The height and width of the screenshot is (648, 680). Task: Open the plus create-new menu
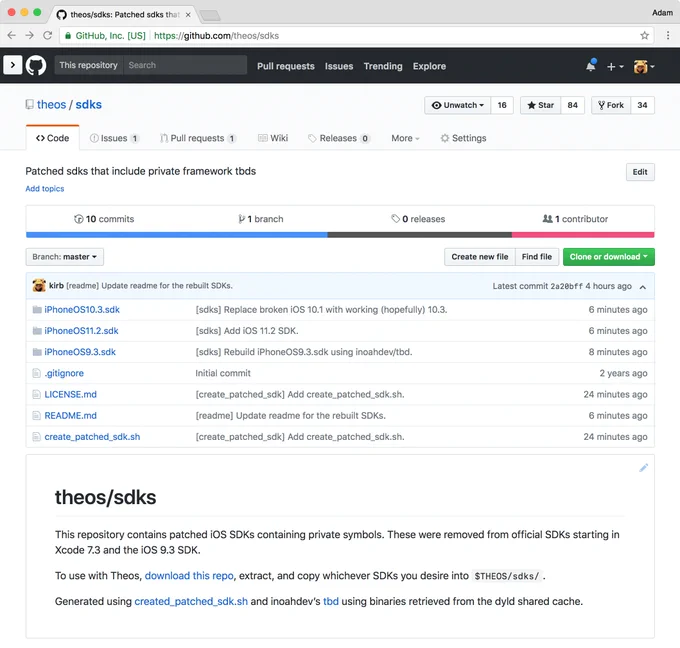coord(615,66)
